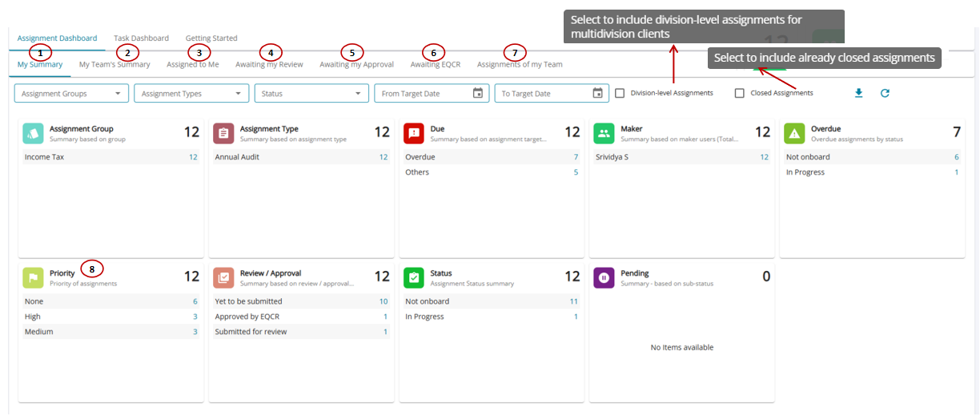The height and width of the screenshot is (420, 980).
Task: Tick the Closed Assignments checkbox
Action: [x=740, y=93]
